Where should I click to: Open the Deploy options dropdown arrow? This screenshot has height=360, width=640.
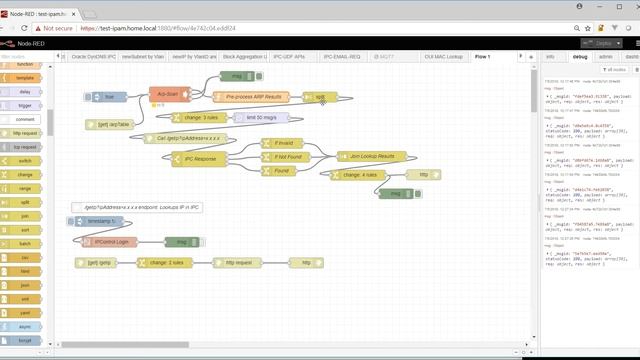click(x=618, y=43)
